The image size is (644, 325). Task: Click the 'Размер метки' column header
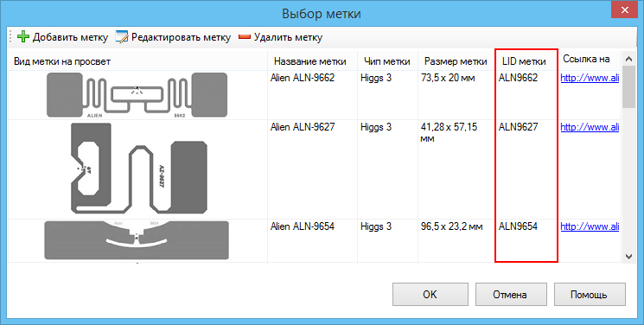tap(456, 61)
